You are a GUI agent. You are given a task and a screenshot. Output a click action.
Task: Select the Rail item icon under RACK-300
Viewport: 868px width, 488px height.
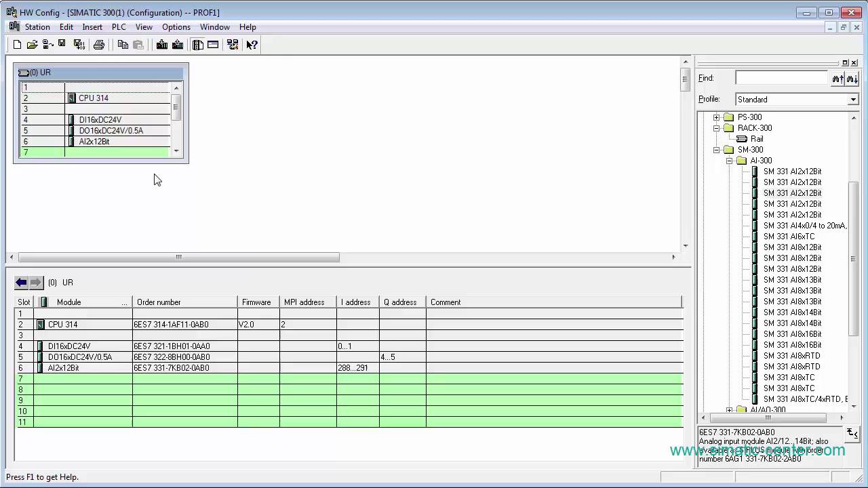pyautogui.click(x=743, y=139)
